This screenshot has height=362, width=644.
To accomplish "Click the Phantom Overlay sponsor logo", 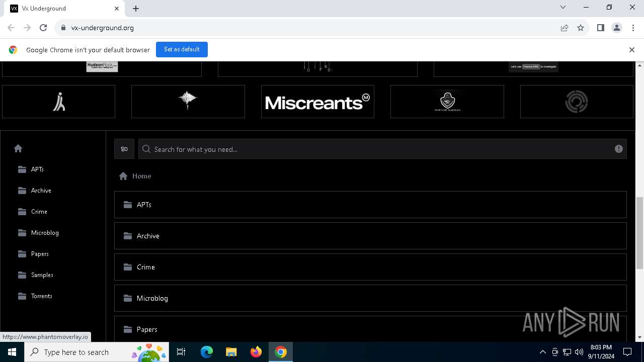I will [x=447, y=102].
